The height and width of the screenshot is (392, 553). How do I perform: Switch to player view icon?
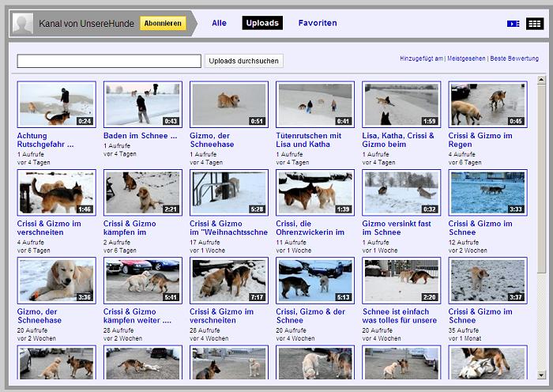tap(513, 24)
